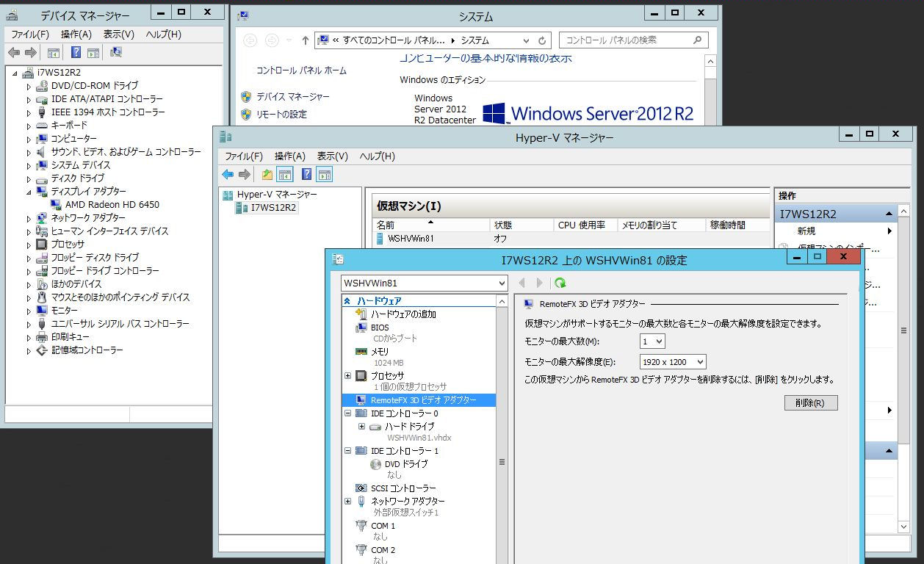The width and height of the screenshot is (924, 564).
Task: Click the 削除(R) button
Action: [x=811, y=403]
